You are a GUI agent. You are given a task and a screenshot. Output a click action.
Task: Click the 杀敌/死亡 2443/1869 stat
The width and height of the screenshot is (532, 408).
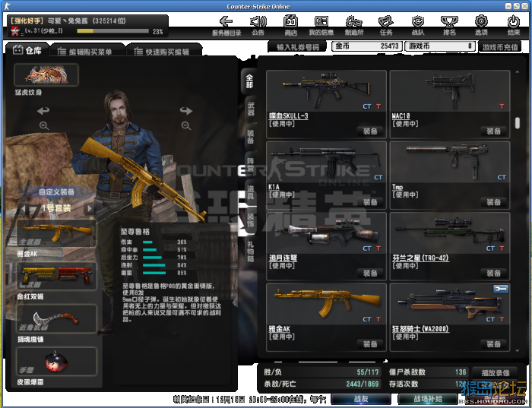(x=321, y=384)
